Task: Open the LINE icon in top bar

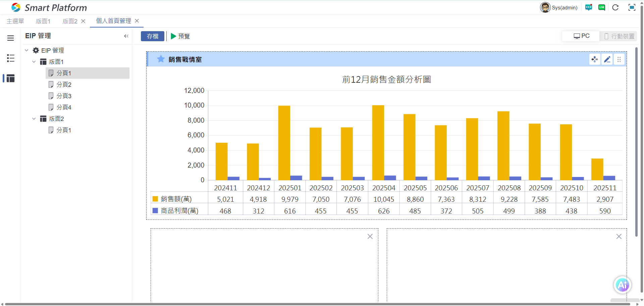Action: coord(602,7)
